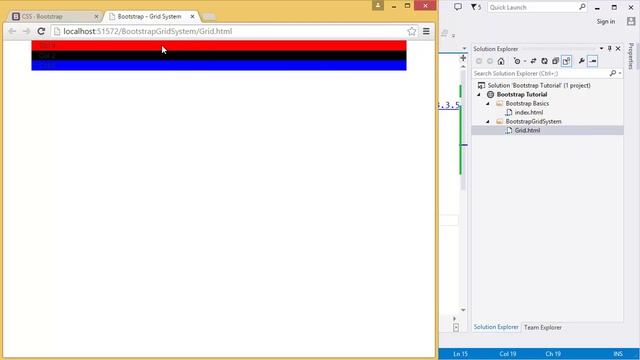Screen dimensions: 640x360
Task: Bookmark this page with the star icon
Action: pos(411,31)
